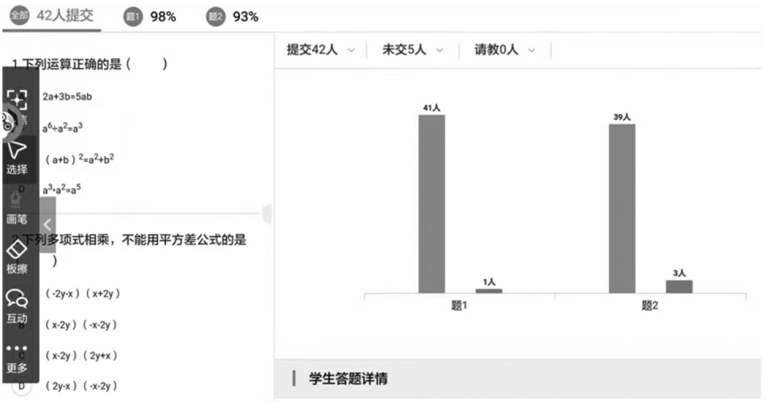Click the round avatar icon on toolbar
This screenshot has width=764, height=402.
pos(8,122)
